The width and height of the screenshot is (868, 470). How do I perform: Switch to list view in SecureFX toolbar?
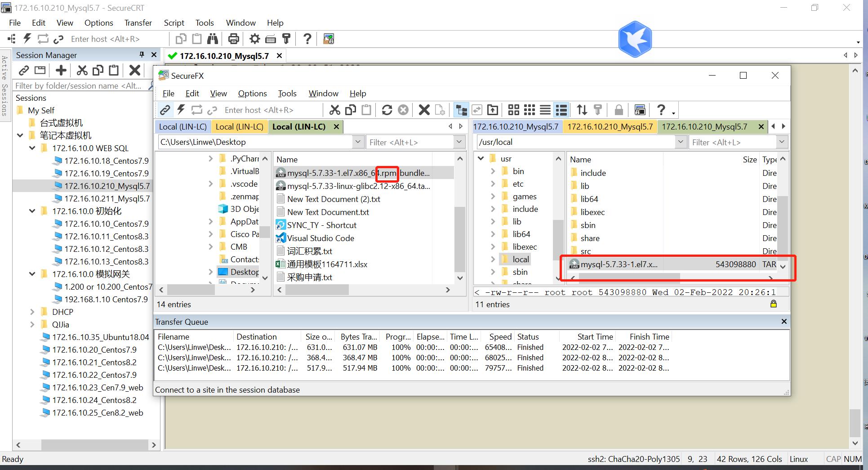pos(545,110)
